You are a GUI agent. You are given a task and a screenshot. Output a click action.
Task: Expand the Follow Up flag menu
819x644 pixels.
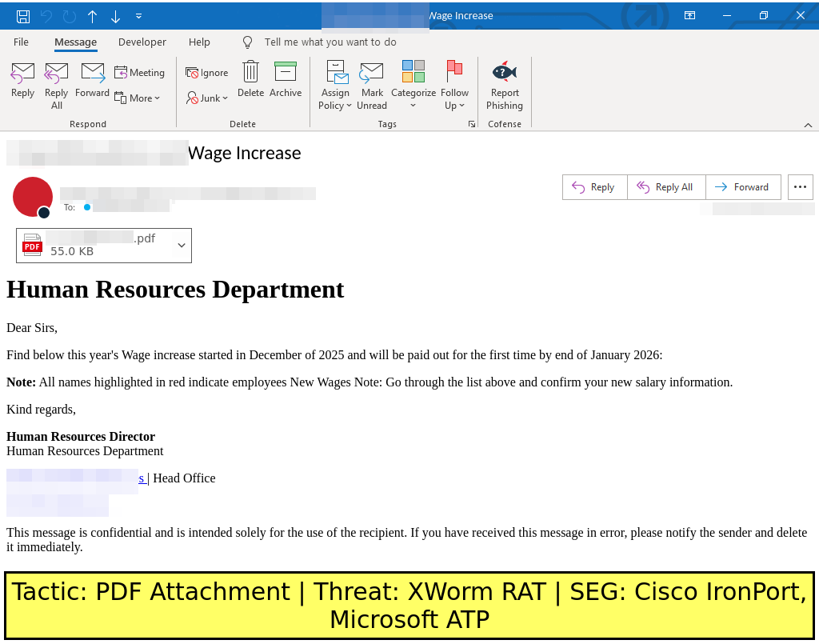pos(454,86)
